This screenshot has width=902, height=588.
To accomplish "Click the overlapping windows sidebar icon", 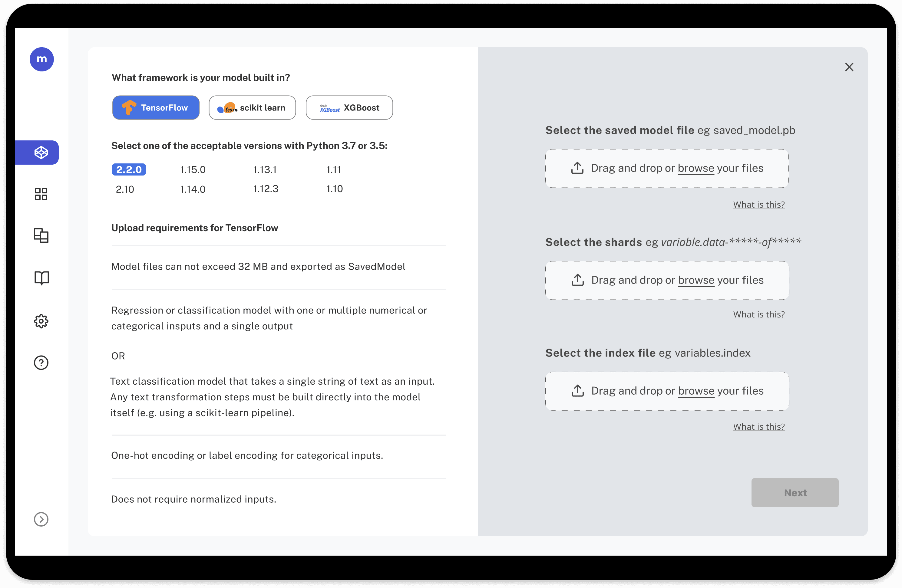I will (x=41, y=235).
